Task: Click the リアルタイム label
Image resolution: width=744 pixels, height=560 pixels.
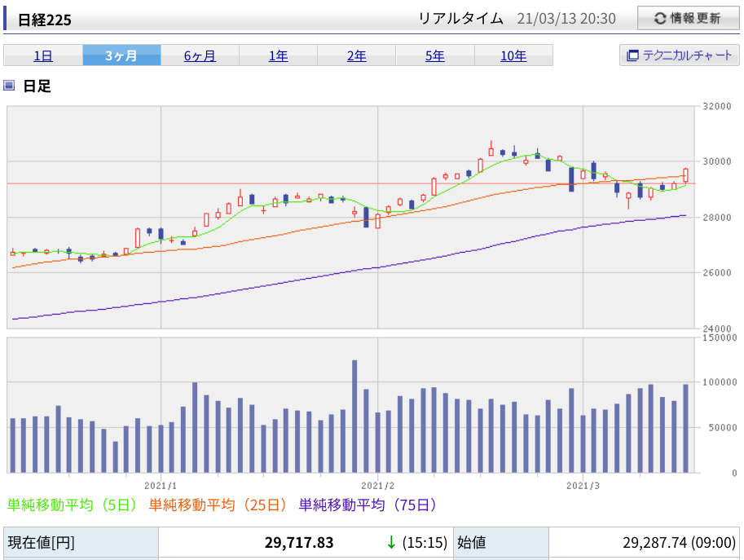Action: tap(460, 19)
